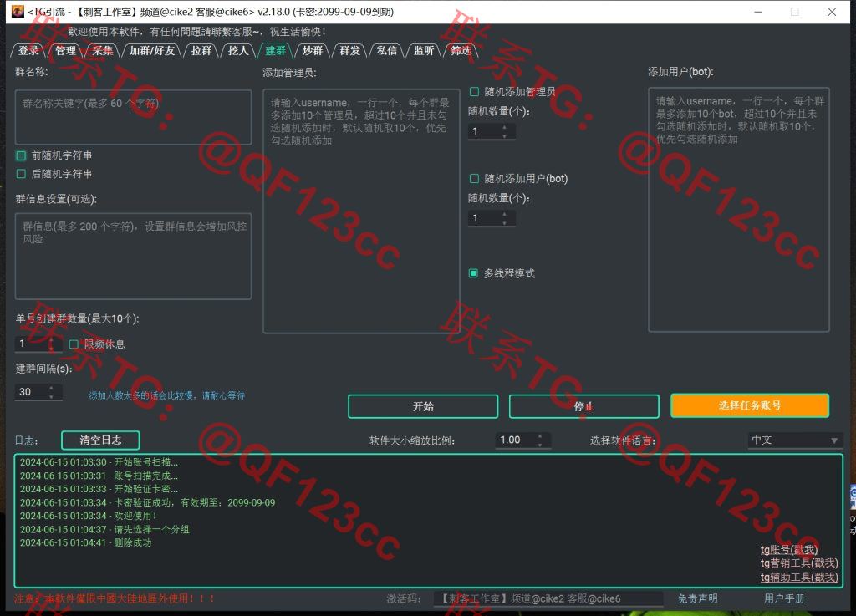The height and width of the screenshot is (616, 856).
Task: Focus the 添加管理员 username text area
Action: [x=361, y=211]
